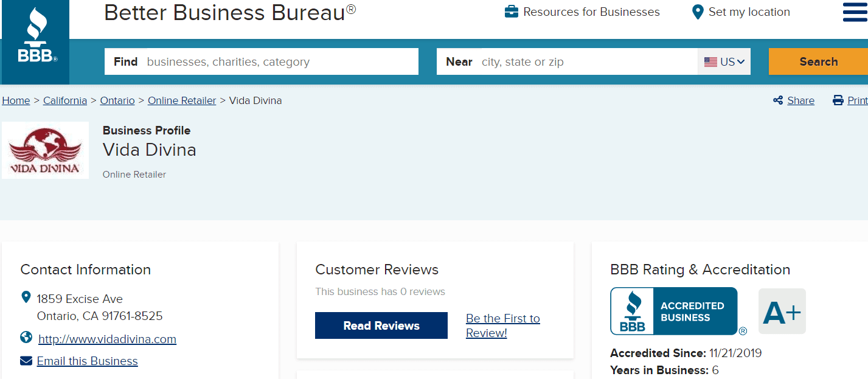Open the vidadivina.com website link
Image resolution: width=868 pixels, height=379 pixels.
(x=107, y=339)
